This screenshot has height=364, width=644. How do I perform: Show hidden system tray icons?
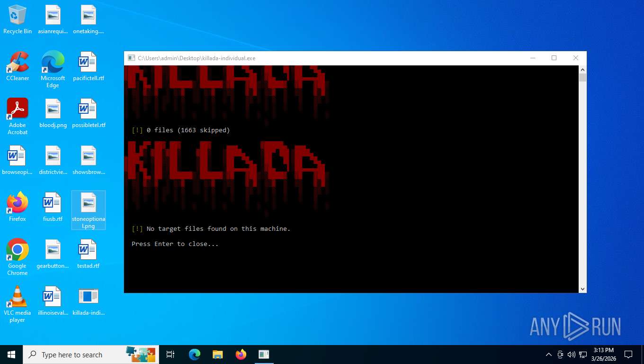[549, 355]
